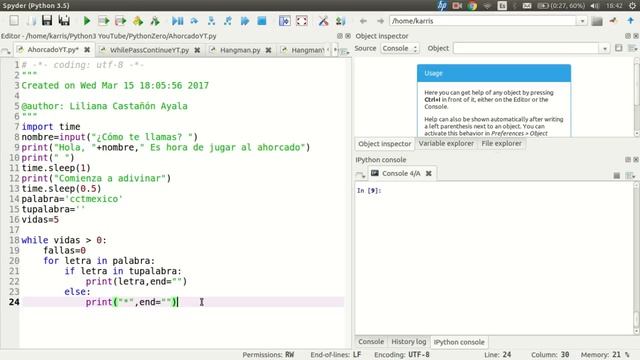Open the PYTHONPATH manager
This screenshot has width=640, height=360.
point(340,21)
